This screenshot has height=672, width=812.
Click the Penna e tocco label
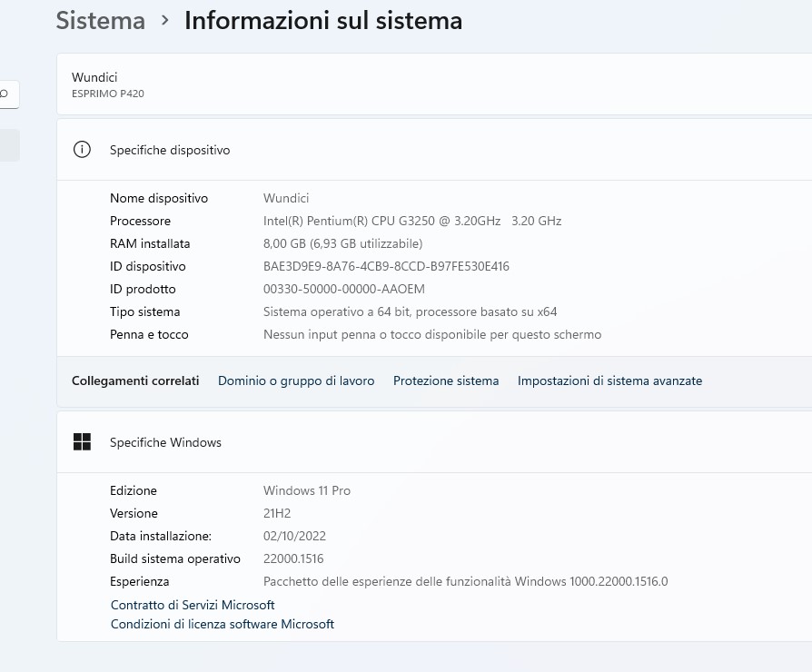tap(149, 335)
